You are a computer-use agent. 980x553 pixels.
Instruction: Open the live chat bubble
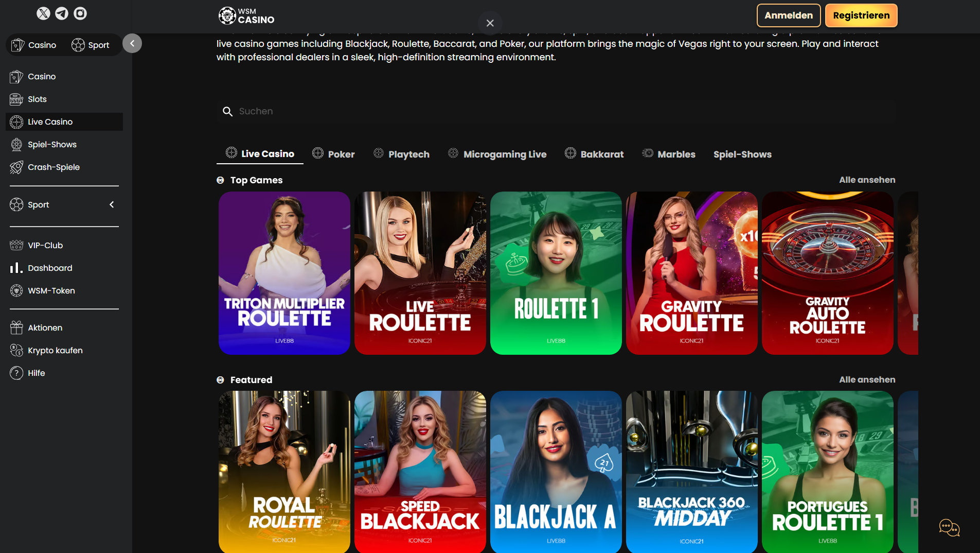click(x=949, y=528)
